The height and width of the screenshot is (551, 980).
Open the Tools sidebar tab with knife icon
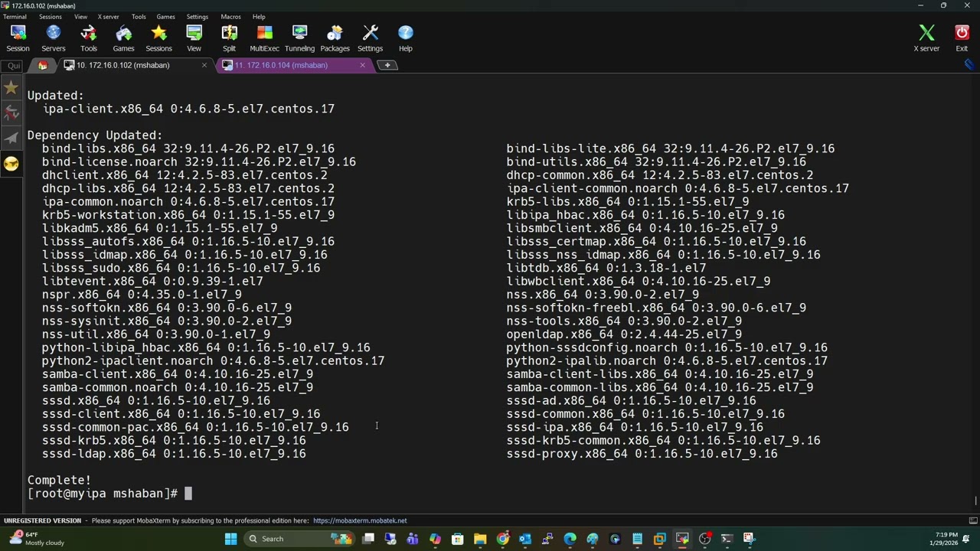11,113
